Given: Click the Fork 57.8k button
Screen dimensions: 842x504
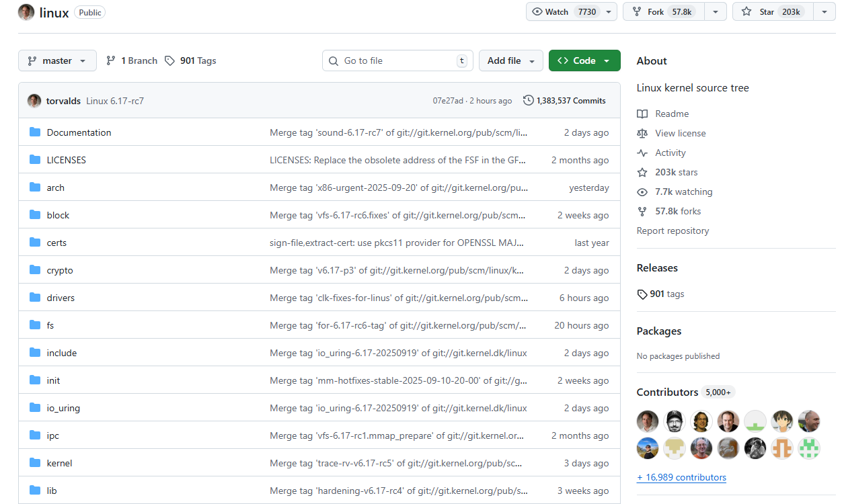Looking at the screenshot, I should pos(664,11).
